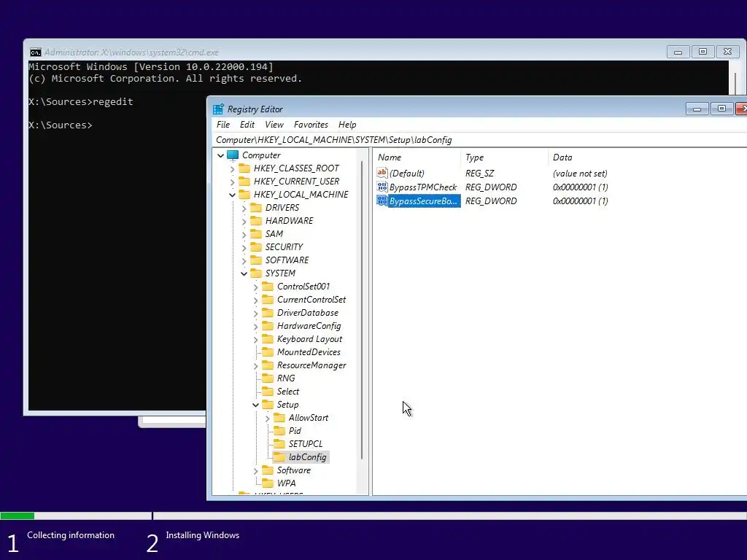Click the MountedDevices folder icon
Image resolution: width=747 pixels, height=560 pixels.
268,352
